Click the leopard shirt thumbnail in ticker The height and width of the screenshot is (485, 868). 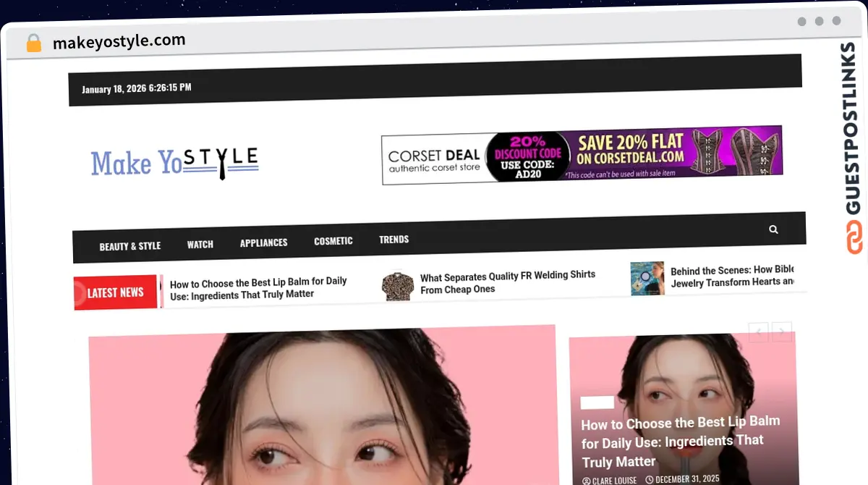coord(398,286)
